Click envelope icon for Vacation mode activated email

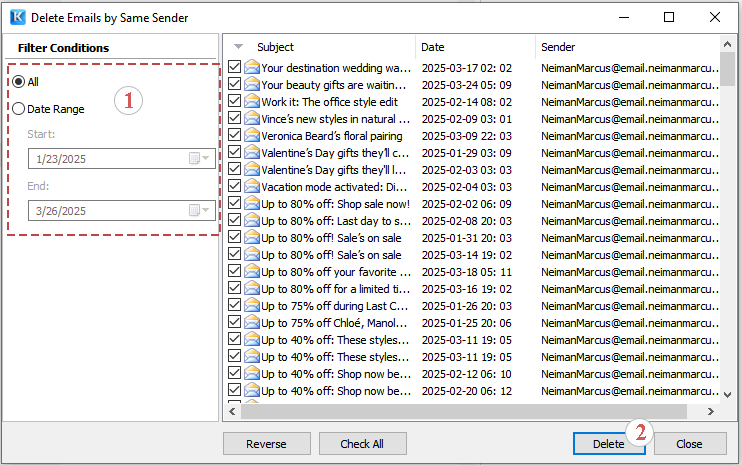pyautogui.click(x=252, y=187)
